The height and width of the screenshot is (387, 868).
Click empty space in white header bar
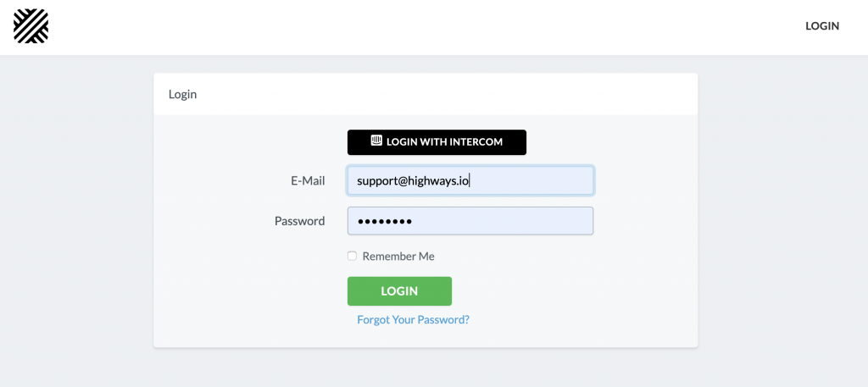click(420, 26)
